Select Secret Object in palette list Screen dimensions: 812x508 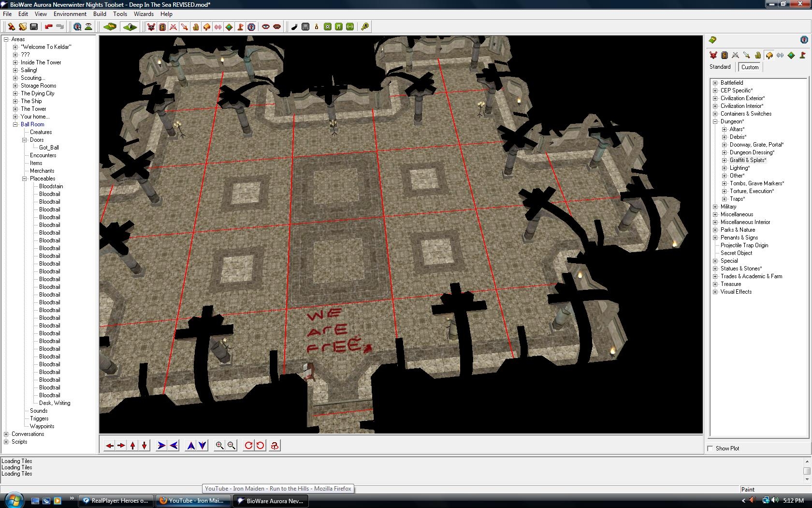pyautogui.click(x=736, y=253)
